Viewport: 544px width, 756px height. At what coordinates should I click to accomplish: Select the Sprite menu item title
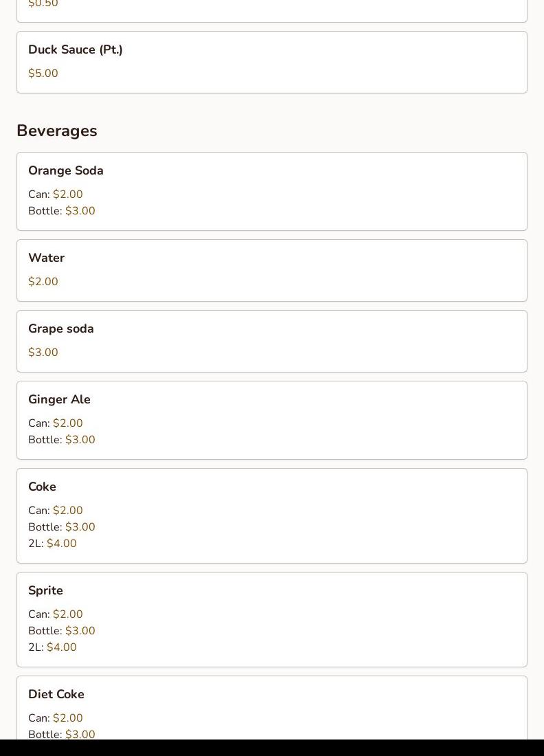coord(45,590)
